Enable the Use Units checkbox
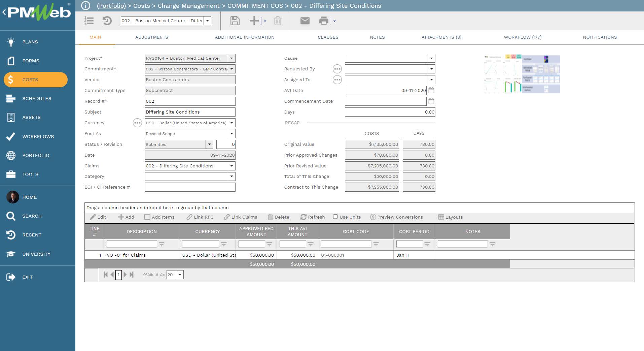 (x=335, y=217)
